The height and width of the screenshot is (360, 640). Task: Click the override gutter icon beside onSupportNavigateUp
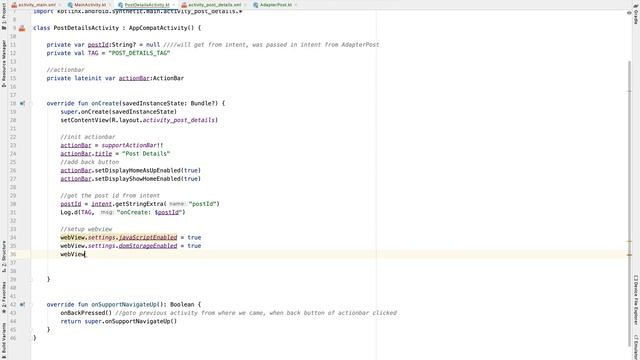[x=22, y=304]
